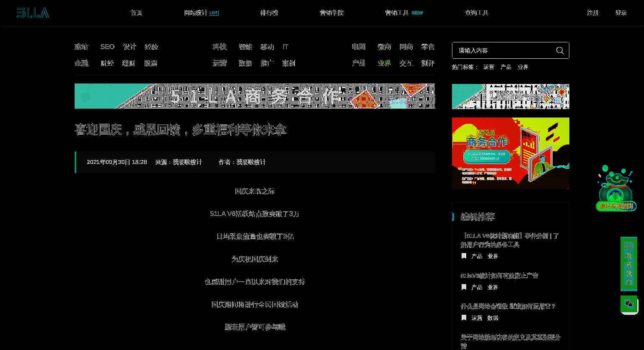Click 产品 tag under 事件分析 article
644x350 pixels.
(x=477, y=256)
